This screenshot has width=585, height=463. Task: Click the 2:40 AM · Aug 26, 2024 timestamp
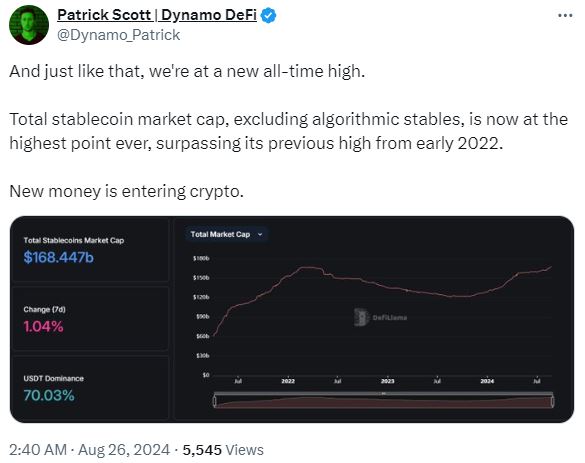coord(90,450)
